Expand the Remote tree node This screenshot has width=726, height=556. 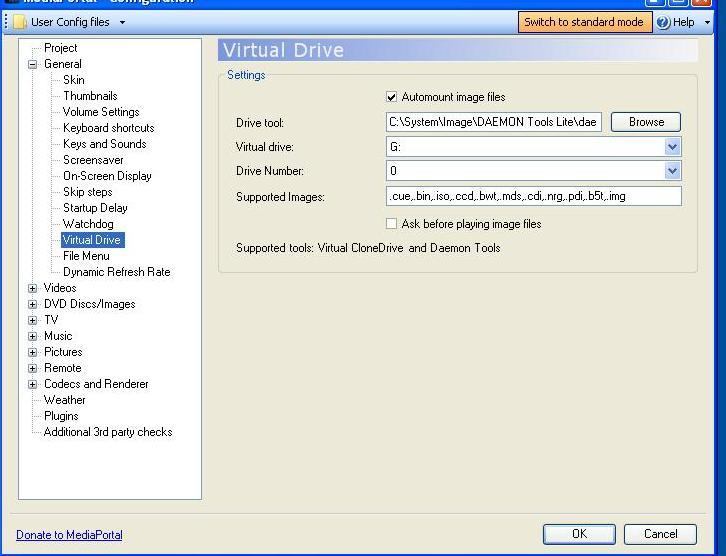click(32, 369)
